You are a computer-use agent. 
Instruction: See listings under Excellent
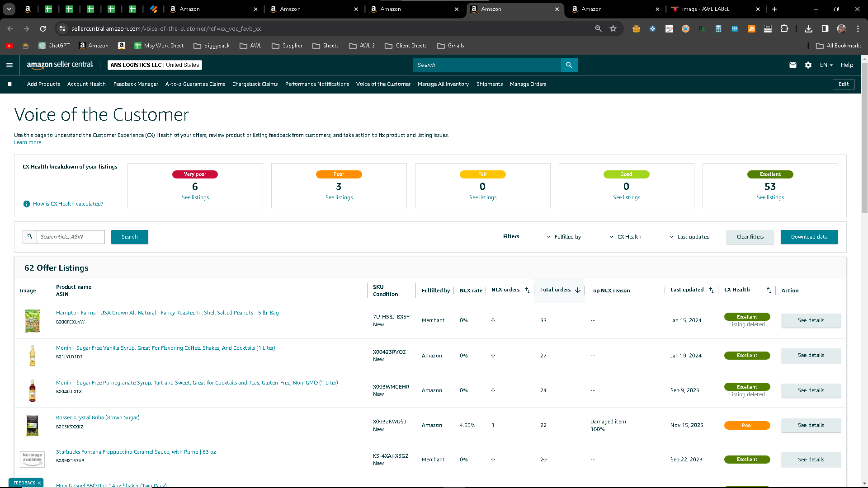coord(770,197)
